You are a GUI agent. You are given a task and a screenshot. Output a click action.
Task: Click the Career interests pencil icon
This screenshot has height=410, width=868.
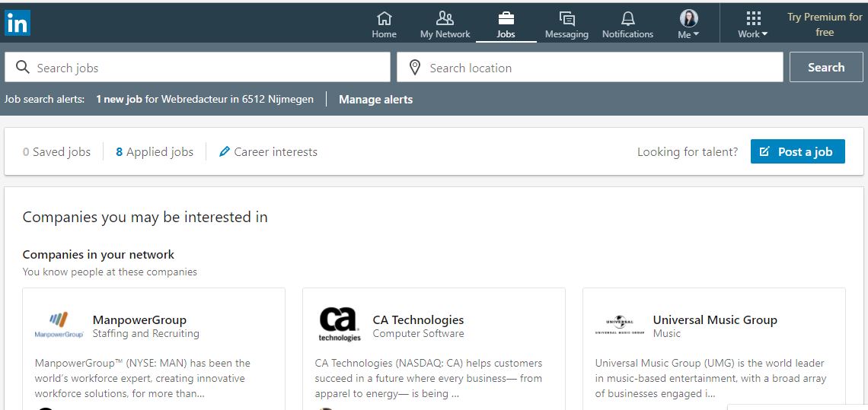pyautogui.click(x=225, y=151)
